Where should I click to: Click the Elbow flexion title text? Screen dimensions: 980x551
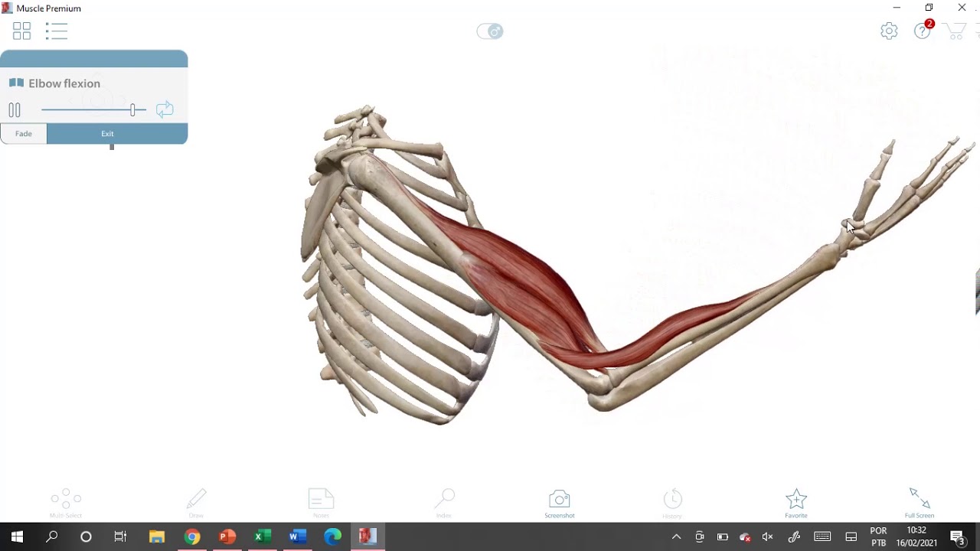[x=64, y=83]
